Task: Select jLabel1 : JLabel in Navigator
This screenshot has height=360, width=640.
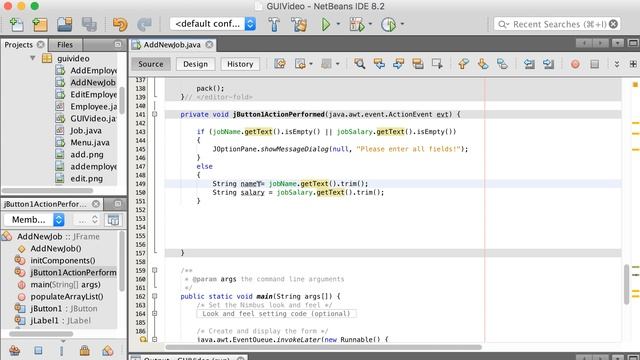Action: click(x=60, y=321)
